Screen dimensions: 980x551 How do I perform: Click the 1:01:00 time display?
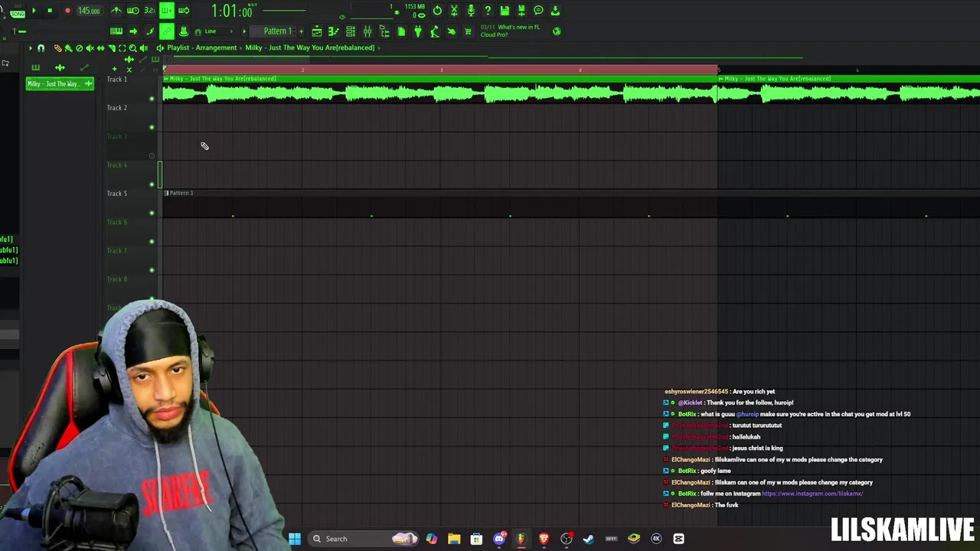click(x=232, y=11)
